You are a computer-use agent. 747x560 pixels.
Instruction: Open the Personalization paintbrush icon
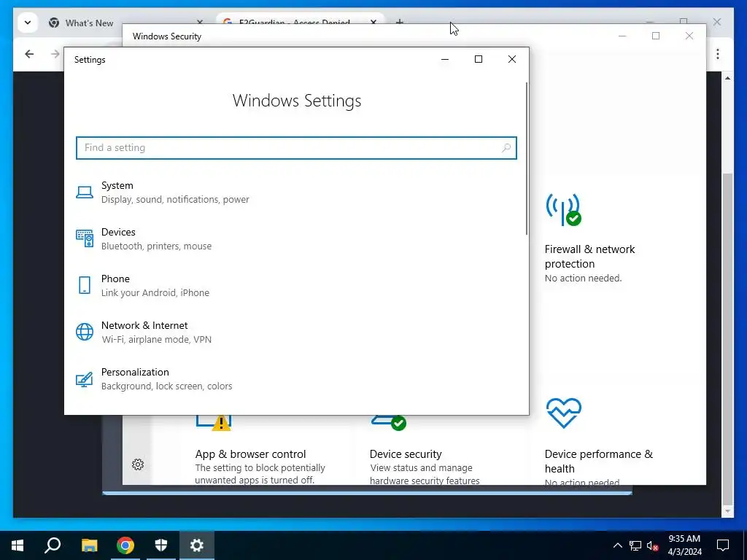point(85,379)
